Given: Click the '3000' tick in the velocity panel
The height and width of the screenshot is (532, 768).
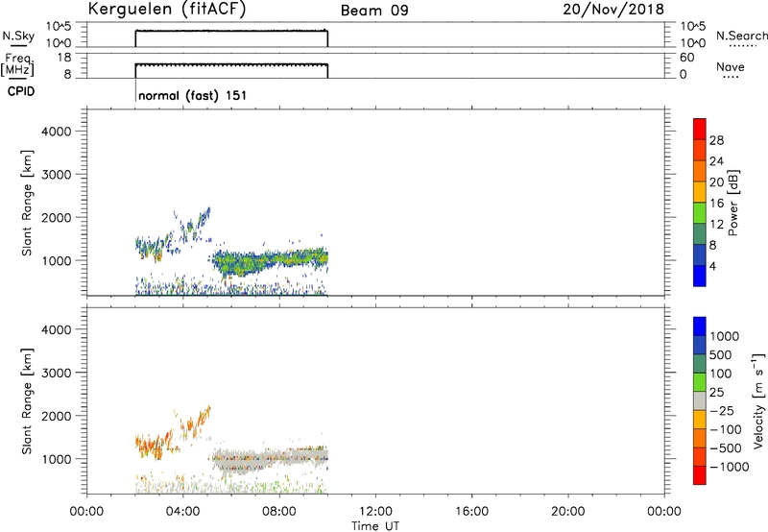Looking at the screenshot, I should click(56, 373).
